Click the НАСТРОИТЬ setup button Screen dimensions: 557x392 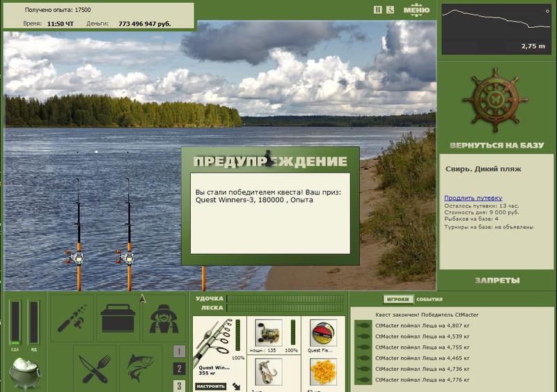tap(211, 386)
